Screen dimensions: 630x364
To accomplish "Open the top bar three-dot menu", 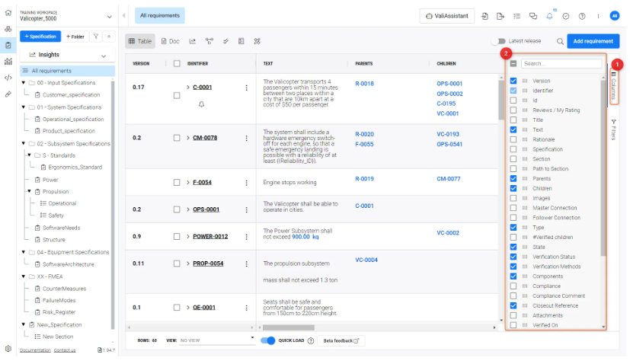I will (x=598, y=16).
